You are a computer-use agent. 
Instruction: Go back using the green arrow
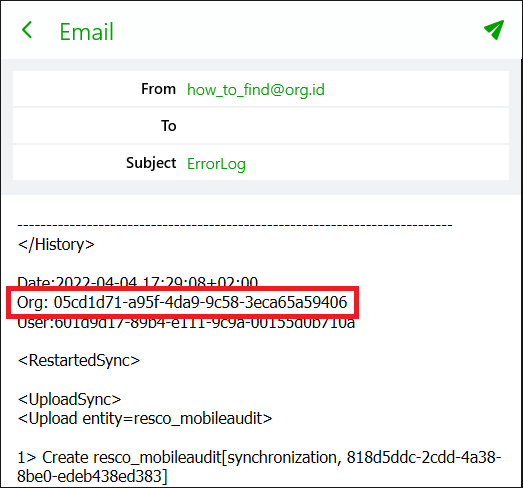point(27,30)
